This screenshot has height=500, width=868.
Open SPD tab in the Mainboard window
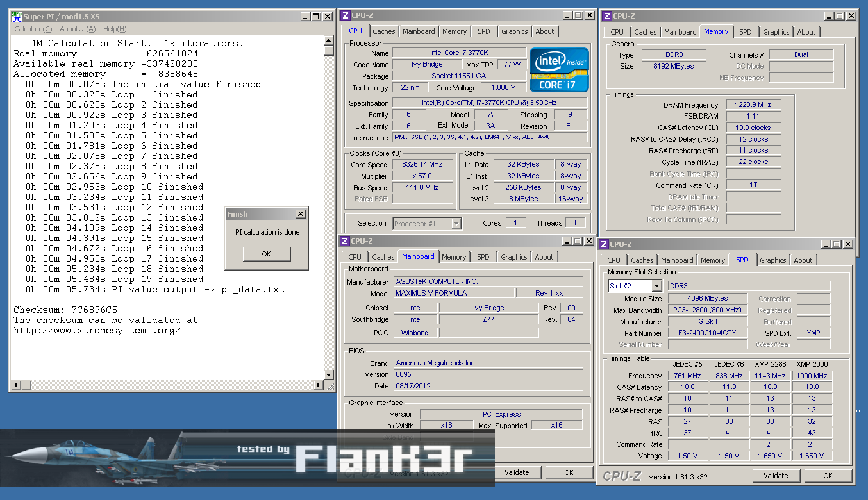[483, 257]
